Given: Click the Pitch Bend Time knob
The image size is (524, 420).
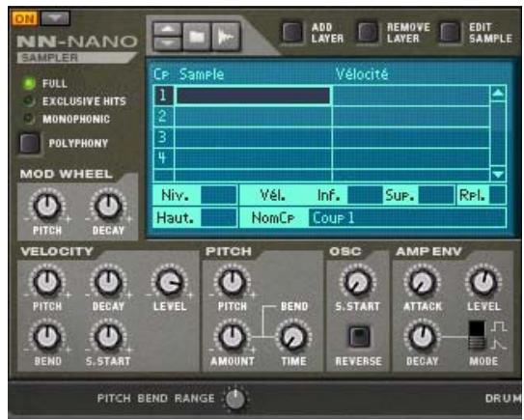Looking at the screenshot, I should (293, 336).
